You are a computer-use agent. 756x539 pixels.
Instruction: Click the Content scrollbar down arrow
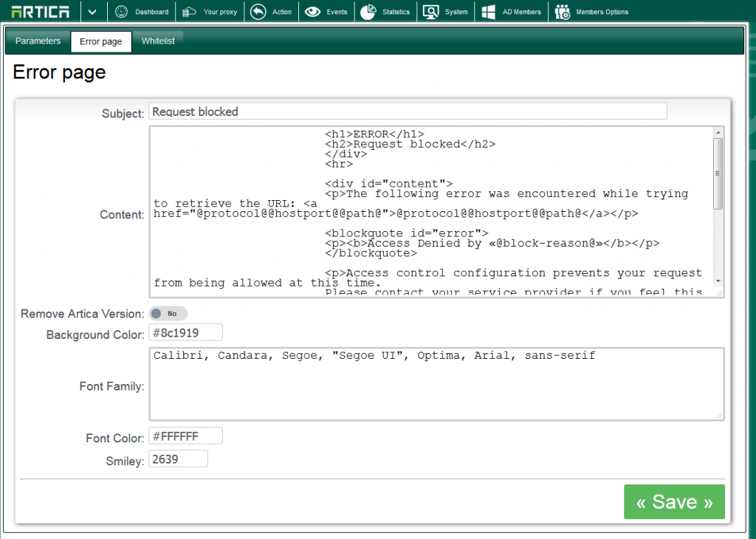[718, 281]
